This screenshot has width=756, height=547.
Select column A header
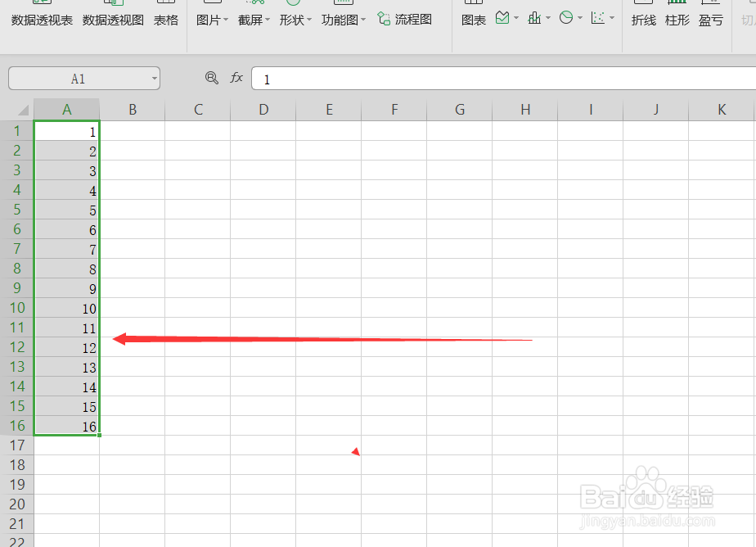[x=66, y=110]
